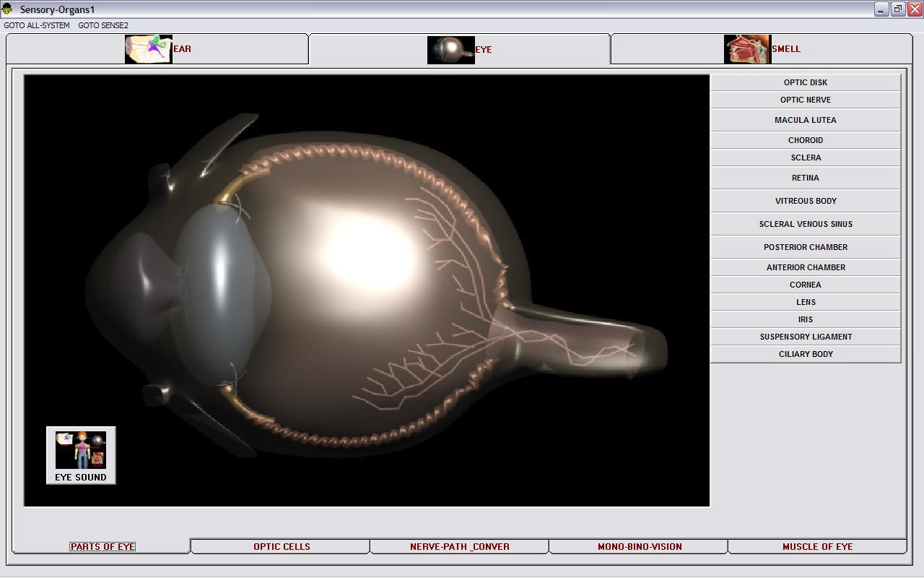Open the GOTO ALL-SYSTEM menu
The image size is (924, 578).
pyautogui.click(x=38, y=24)
